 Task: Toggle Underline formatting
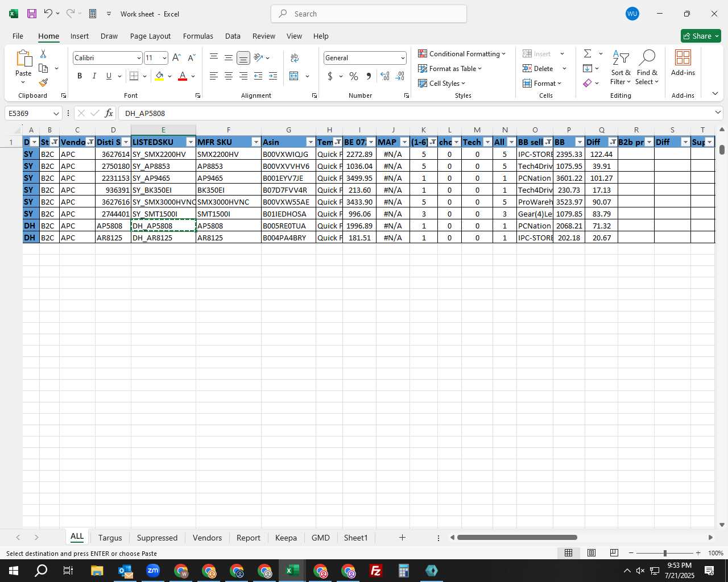tap(109, 76)
